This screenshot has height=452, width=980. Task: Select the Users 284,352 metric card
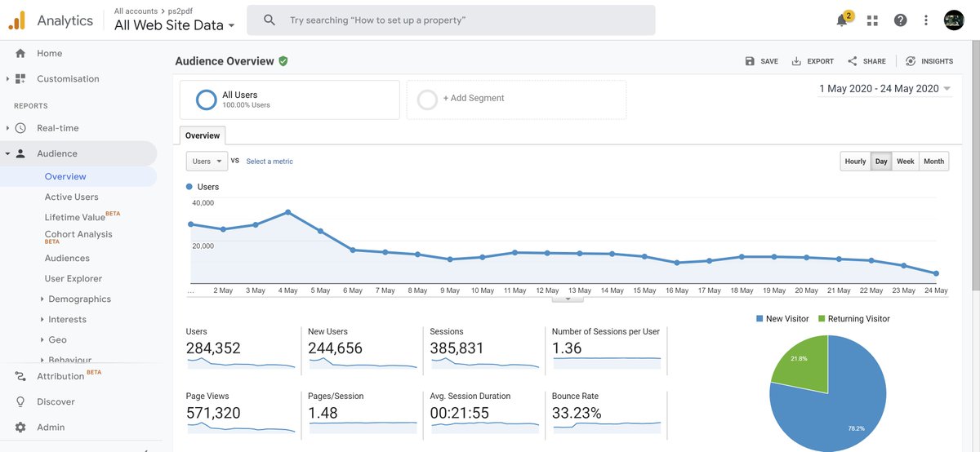tap(240, 349)
